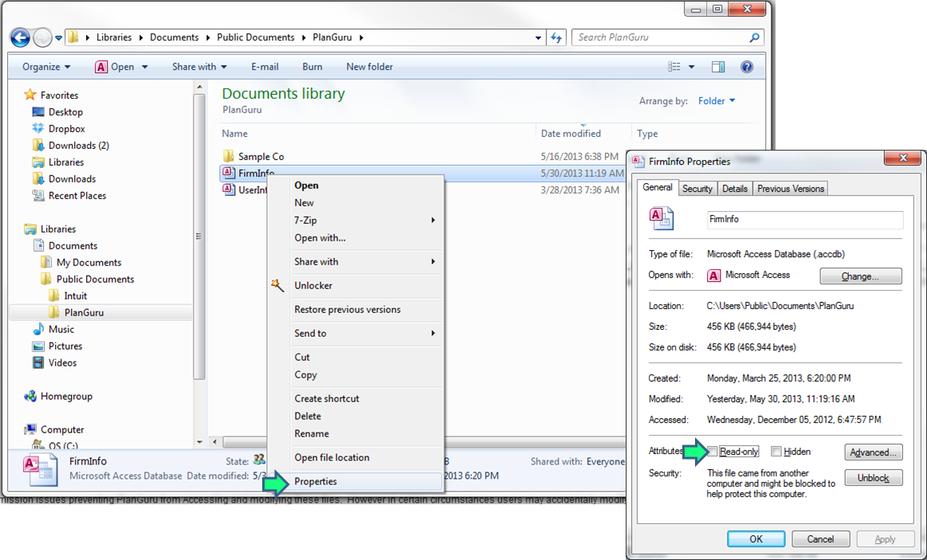
Task: Select My Documents in navigation tree
Action: pos(88,262)
